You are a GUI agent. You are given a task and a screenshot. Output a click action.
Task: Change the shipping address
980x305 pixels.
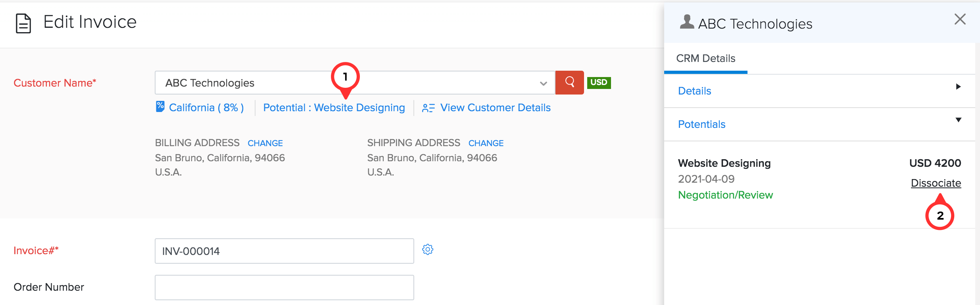[486, 143]
